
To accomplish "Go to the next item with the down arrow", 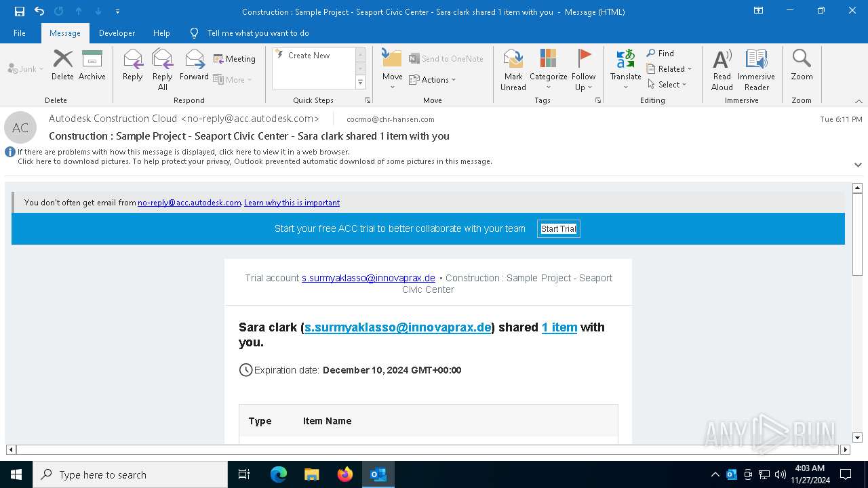I will tap(98, 12).
